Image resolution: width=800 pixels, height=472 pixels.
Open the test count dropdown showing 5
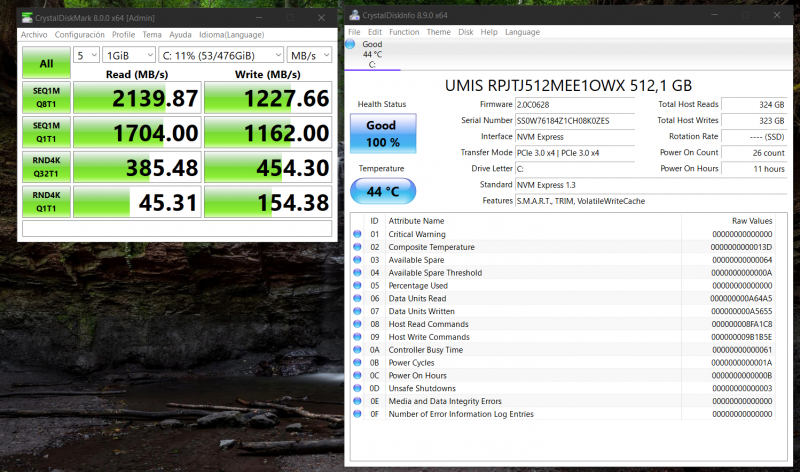[87, 55]
